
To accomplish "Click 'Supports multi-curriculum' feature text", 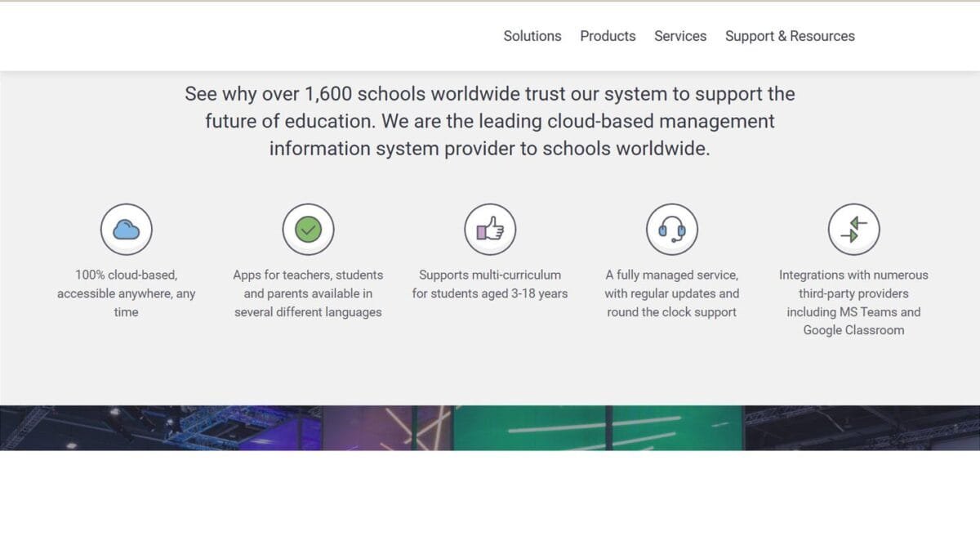I will pyautogui.click(x=490, y=275).
